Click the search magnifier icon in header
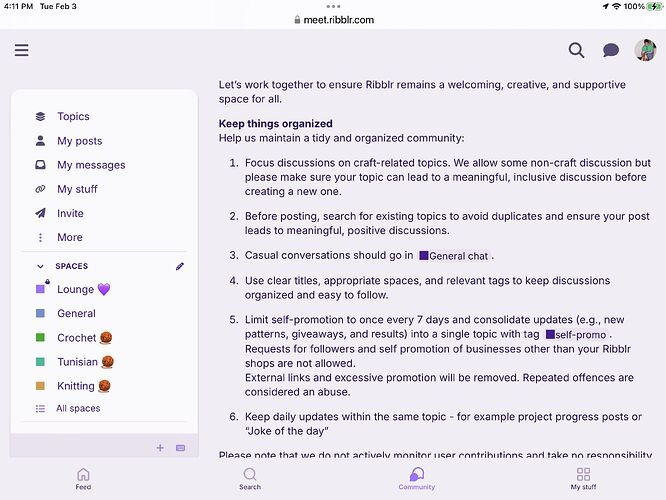 (577, 50)
